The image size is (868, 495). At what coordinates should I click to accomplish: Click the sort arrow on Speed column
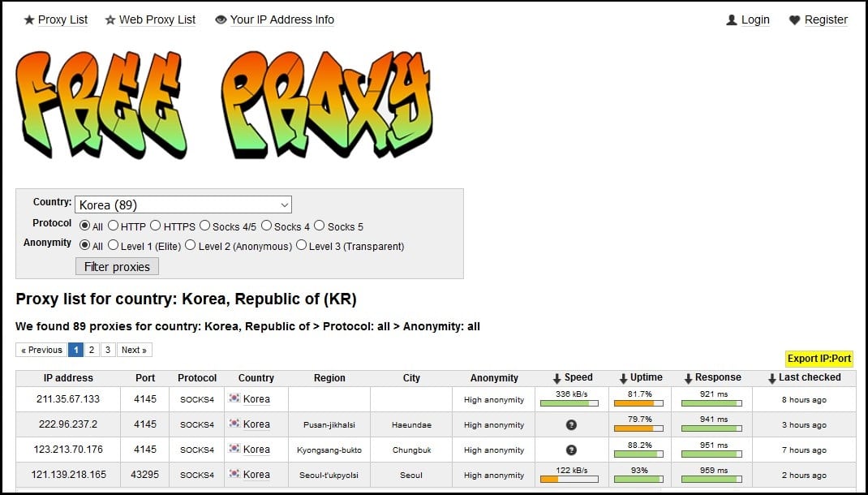(x=556, y=379)
